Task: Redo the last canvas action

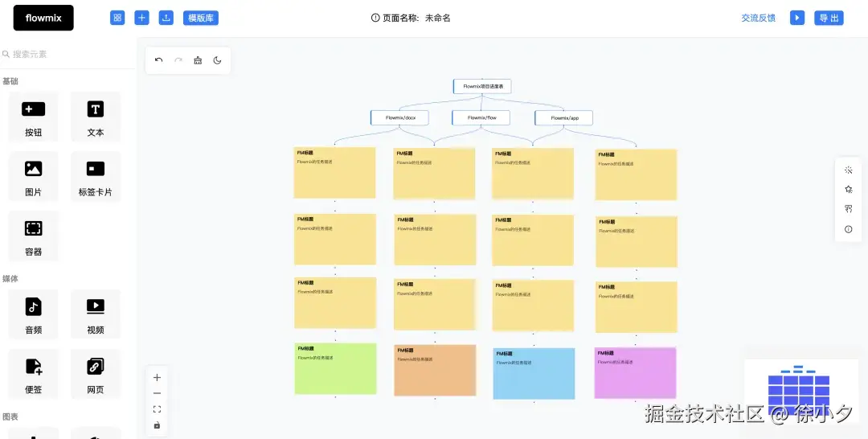Action: (x=178, y=60)
